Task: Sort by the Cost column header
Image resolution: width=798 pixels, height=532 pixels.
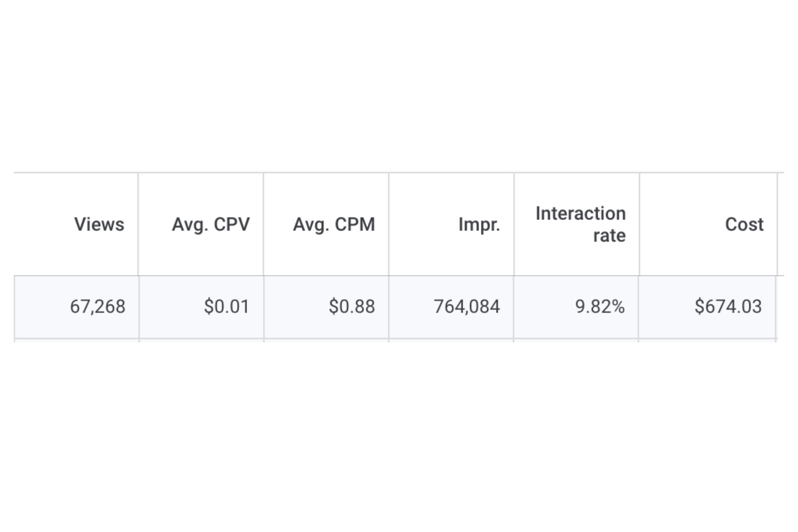Action: coord(744,224)
